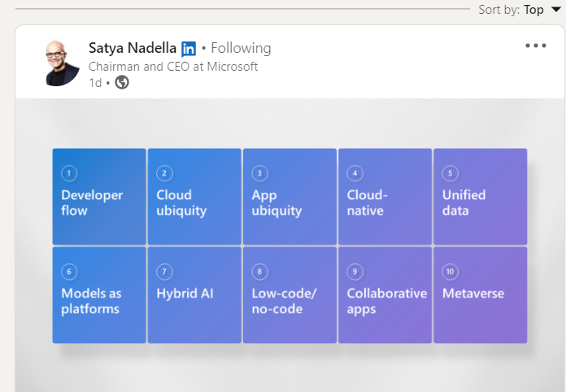Click the Unified data tile

point(481,197)
